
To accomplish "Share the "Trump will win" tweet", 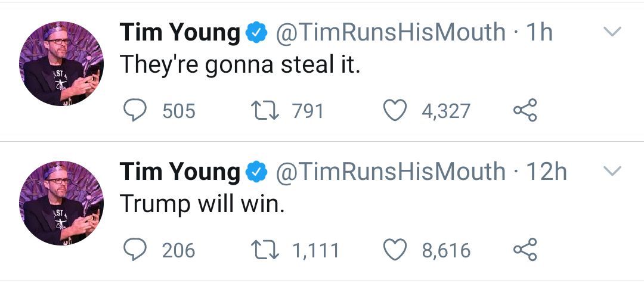I will 525,250.
